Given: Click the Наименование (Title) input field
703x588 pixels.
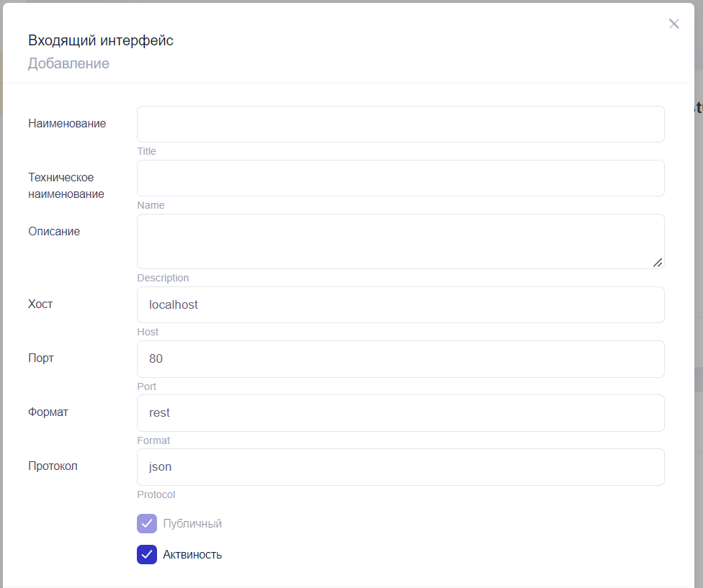Looking at the screenshot, I should click(400, 125).
